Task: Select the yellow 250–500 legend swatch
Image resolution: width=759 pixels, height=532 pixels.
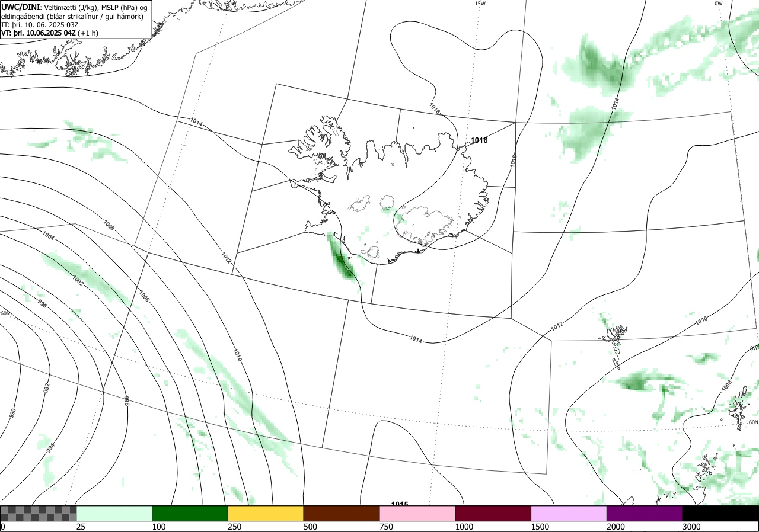Action: tap(266, 513)
